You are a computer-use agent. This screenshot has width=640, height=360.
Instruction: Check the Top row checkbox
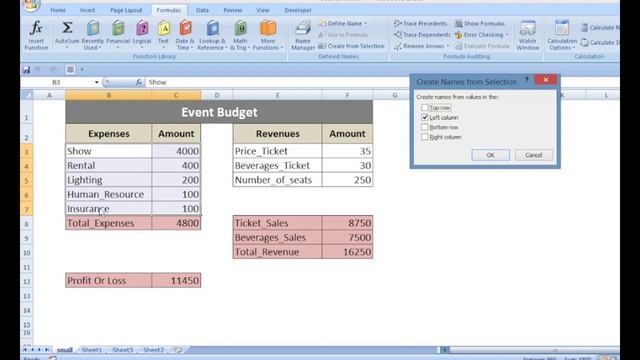point(424,108)
